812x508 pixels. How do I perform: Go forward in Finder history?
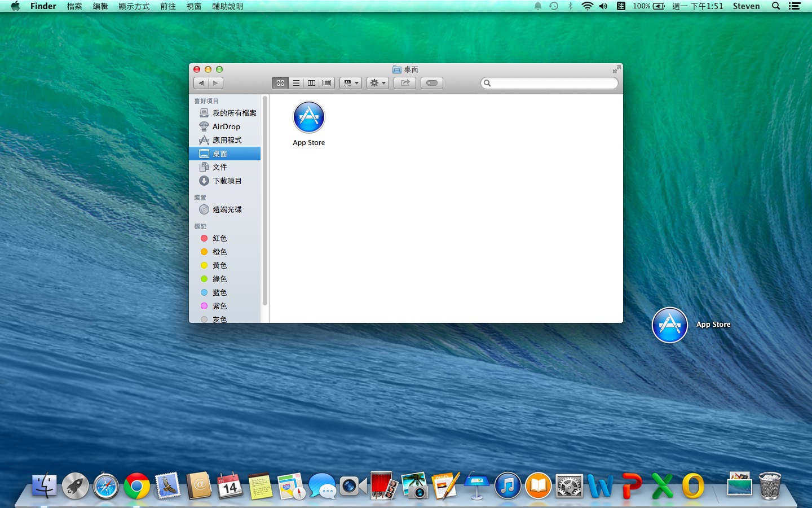(x=216, y=83)
